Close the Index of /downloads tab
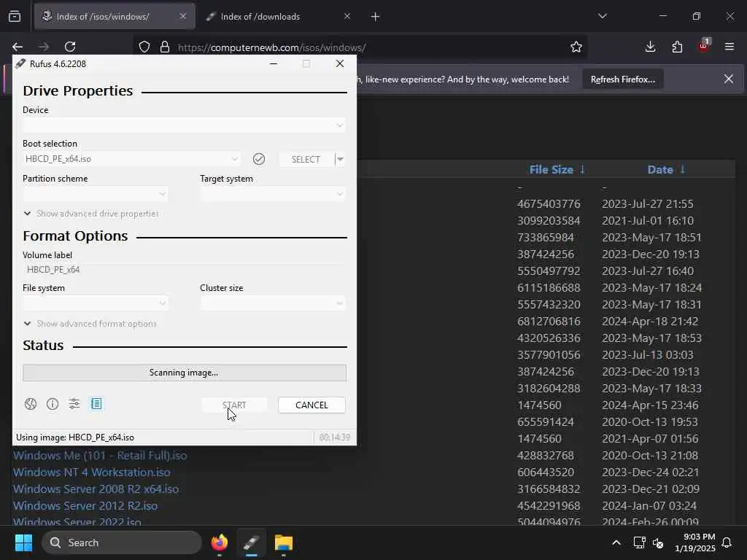The image size is (747, 560). tap(347, 17)
